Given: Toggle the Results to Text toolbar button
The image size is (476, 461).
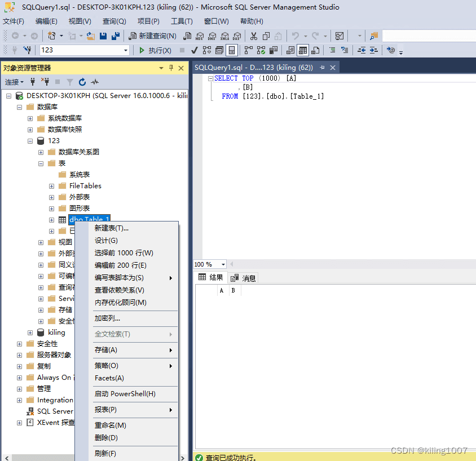Looking at the screenshot, I should tap(291, 50).
